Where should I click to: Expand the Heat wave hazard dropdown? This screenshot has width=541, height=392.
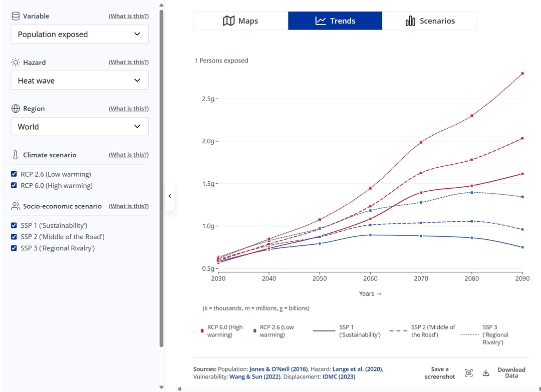click(80, 81)
